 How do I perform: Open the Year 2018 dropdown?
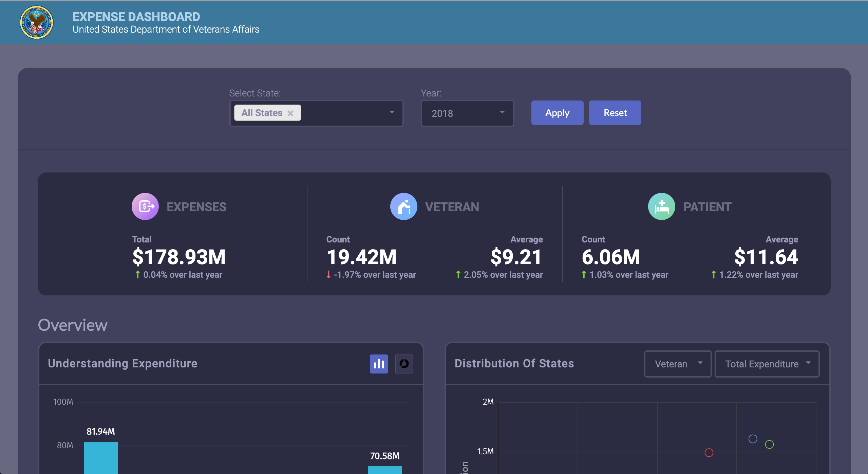467,113
